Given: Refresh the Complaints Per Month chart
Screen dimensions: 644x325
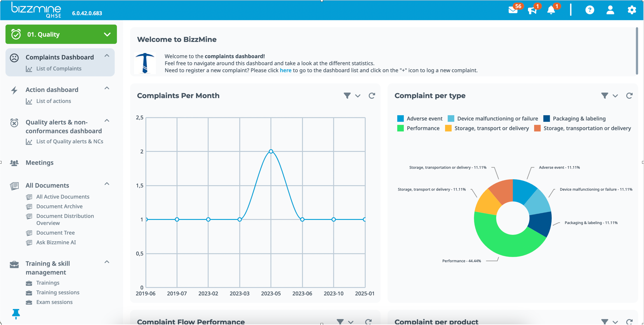Looking at the screenshot, I should (372, 96).
